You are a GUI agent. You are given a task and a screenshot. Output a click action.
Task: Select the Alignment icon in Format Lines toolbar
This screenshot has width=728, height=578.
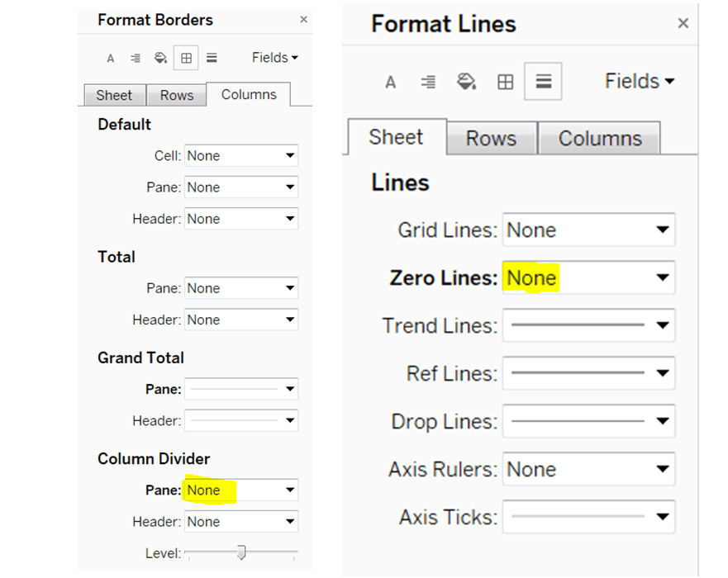point(428,81)
